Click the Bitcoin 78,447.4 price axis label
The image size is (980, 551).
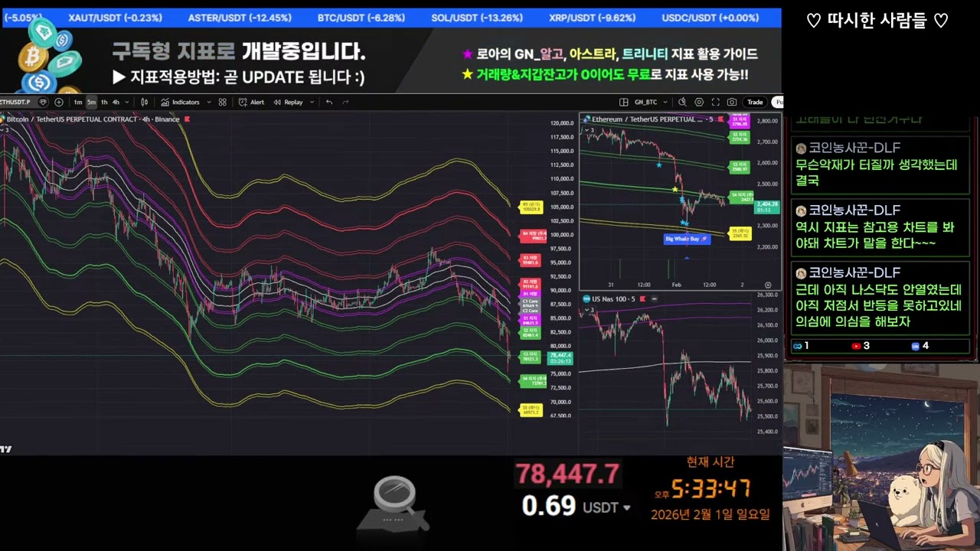[560, 357]
